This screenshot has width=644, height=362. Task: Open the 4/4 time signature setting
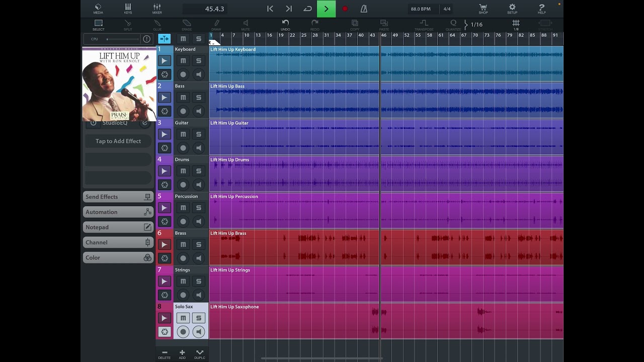click(x=447, y=9)
